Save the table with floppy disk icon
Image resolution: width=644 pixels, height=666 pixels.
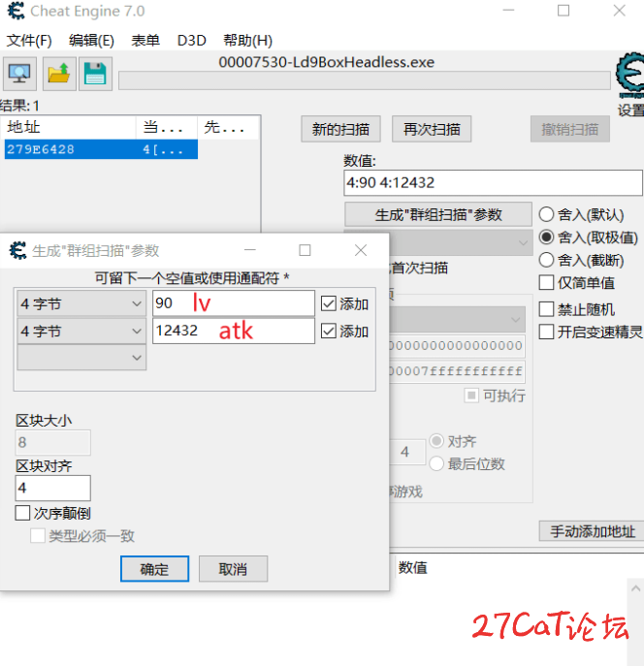pos(95,74)
